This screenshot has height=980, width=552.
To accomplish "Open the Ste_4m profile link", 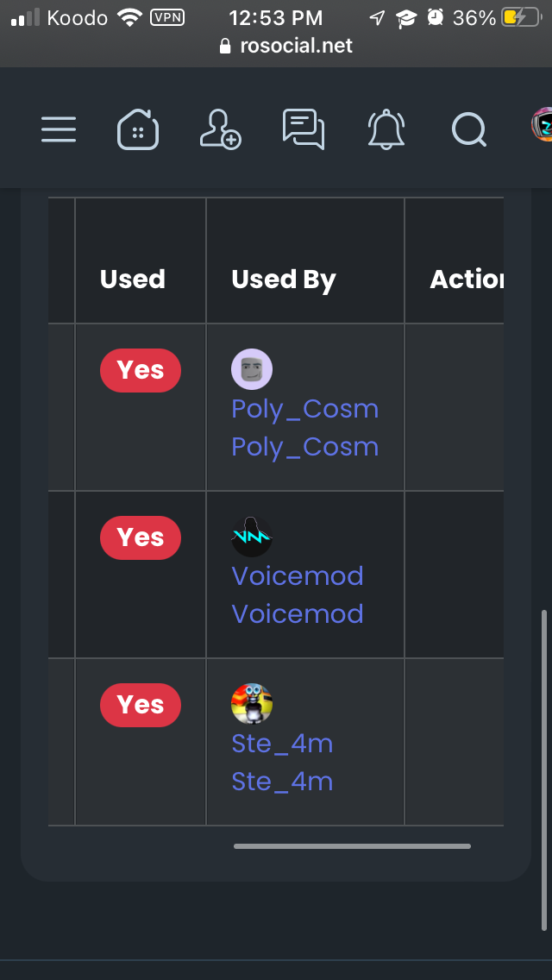I will (282, 744).
